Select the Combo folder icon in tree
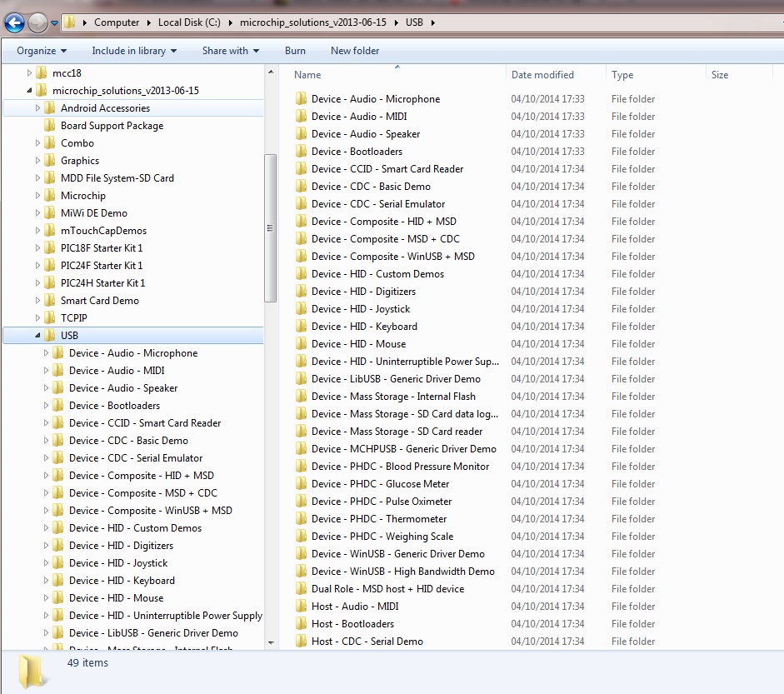Image resolution: width=784 pixels, height=694 pixels. tap(49, 143)
